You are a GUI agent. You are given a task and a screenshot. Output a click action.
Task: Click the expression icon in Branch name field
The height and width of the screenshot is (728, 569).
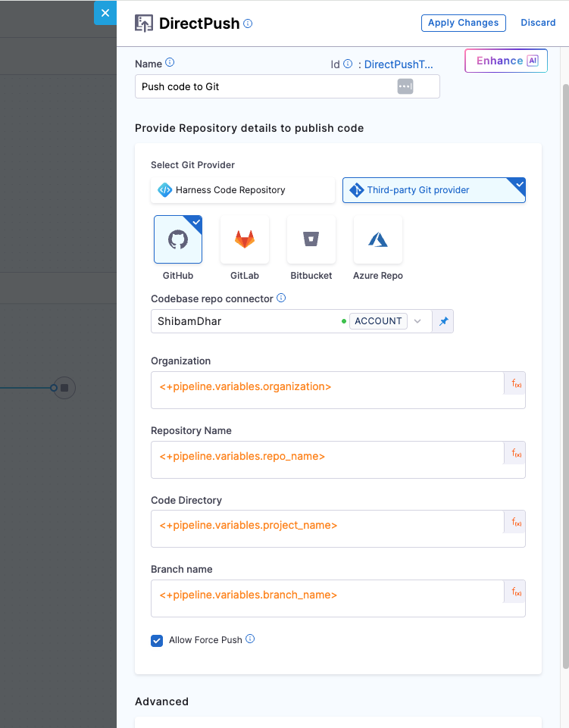[x=515, y=592]
